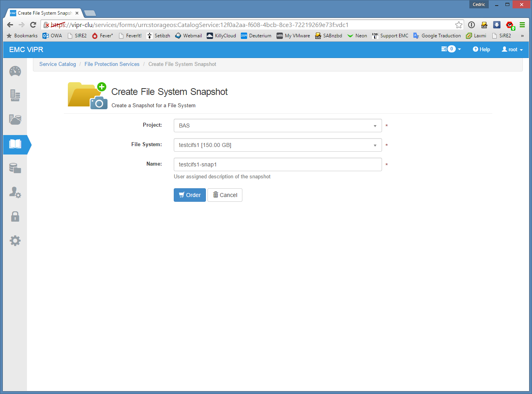Open the dashboard gauge icon in sidebar
Screen dimensions: 532x394
pos(15,71)
